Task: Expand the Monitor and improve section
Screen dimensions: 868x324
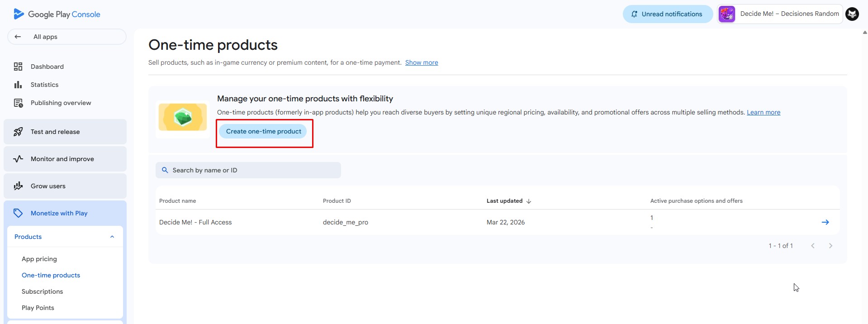Action: (65, 159)
